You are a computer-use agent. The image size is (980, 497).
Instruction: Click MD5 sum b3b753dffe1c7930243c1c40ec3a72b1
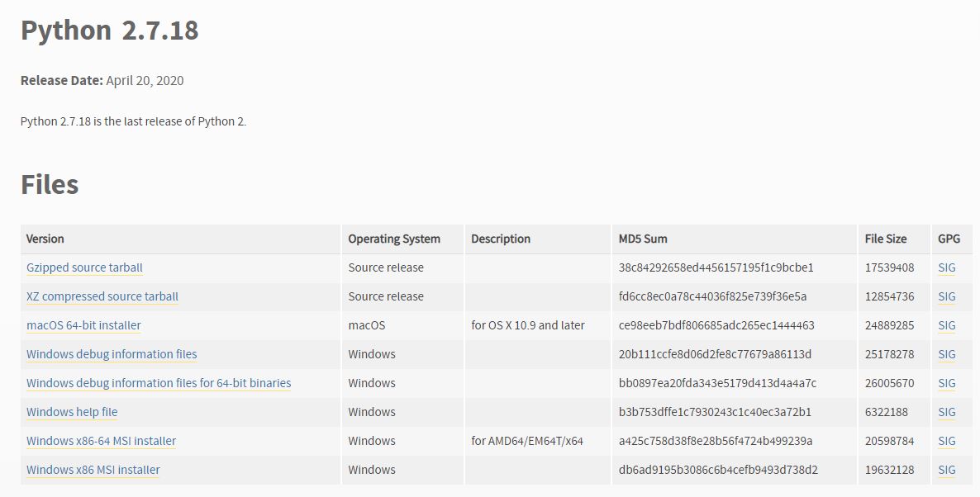tap(715, 412)
